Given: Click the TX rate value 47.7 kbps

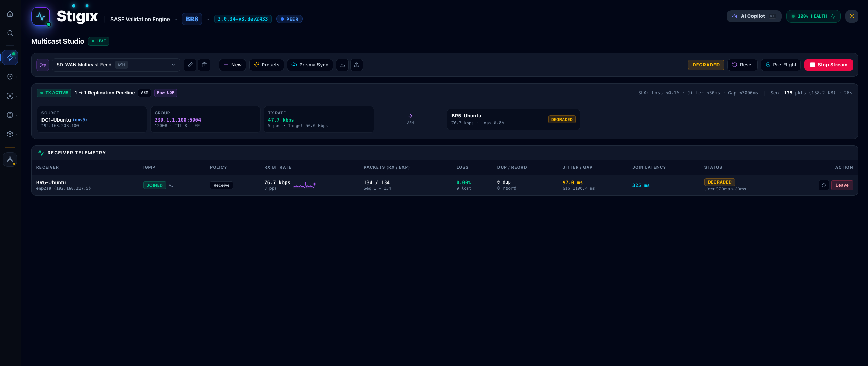Looking at the screenshot, I should pyautogui.click(x=281, y=120).
